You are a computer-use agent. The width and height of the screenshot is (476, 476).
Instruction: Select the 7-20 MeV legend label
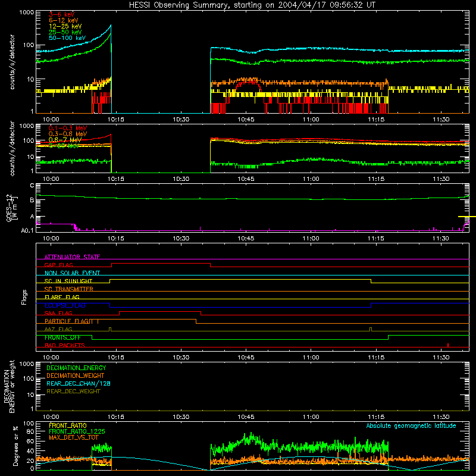click(x=64, y=146)
